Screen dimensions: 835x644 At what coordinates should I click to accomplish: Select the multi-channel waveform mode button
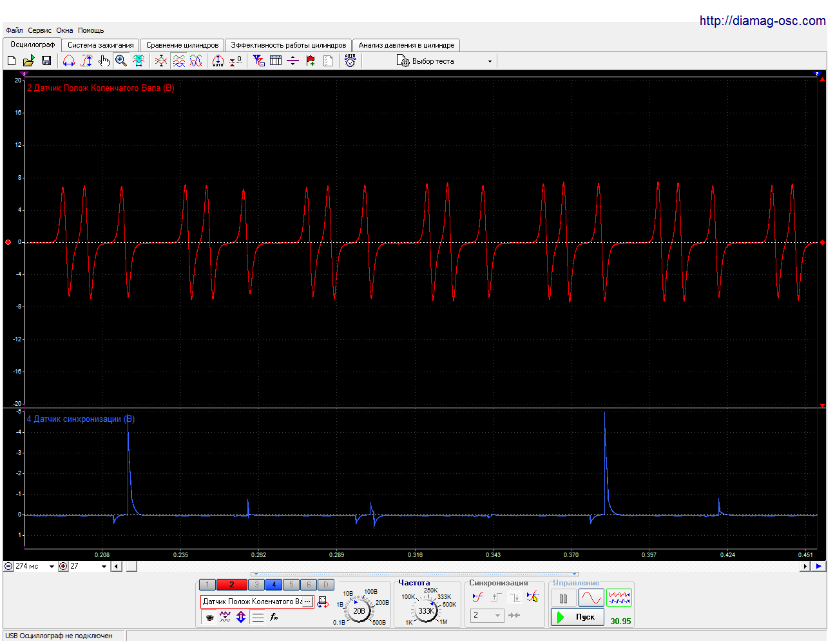(619, 598)
